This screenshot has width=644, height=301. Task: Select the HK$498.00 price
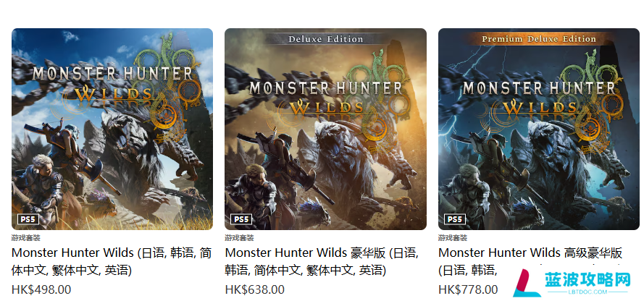[x=41, y=289]
